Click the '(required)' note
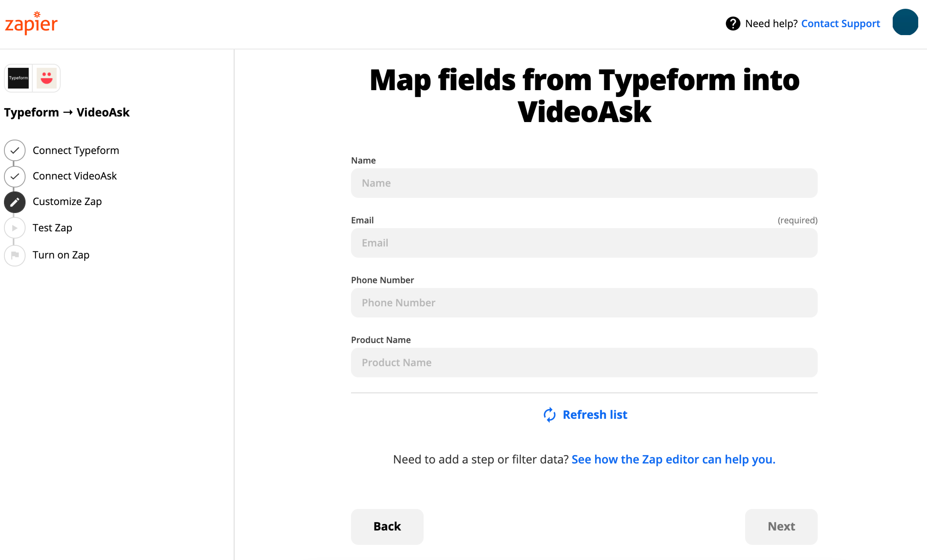 pos(797,220)
